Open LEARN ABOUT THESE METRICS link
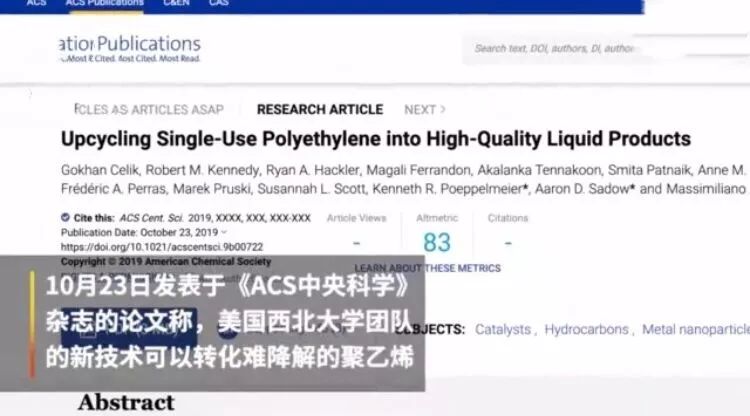This screenshot has width=750, height=416. (x=428, y=268)
